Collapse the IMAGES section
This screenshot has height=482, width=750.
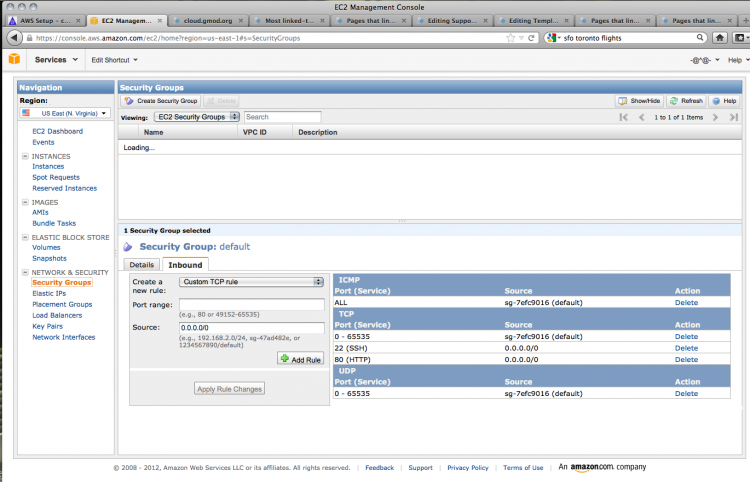click(25, 202)
